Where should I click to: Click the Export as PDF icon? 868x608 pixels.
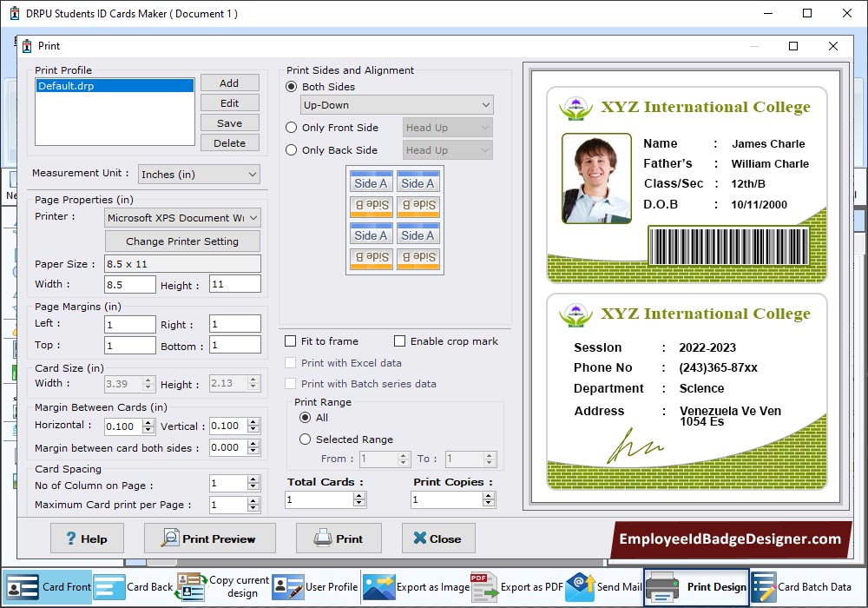[483, 587]
